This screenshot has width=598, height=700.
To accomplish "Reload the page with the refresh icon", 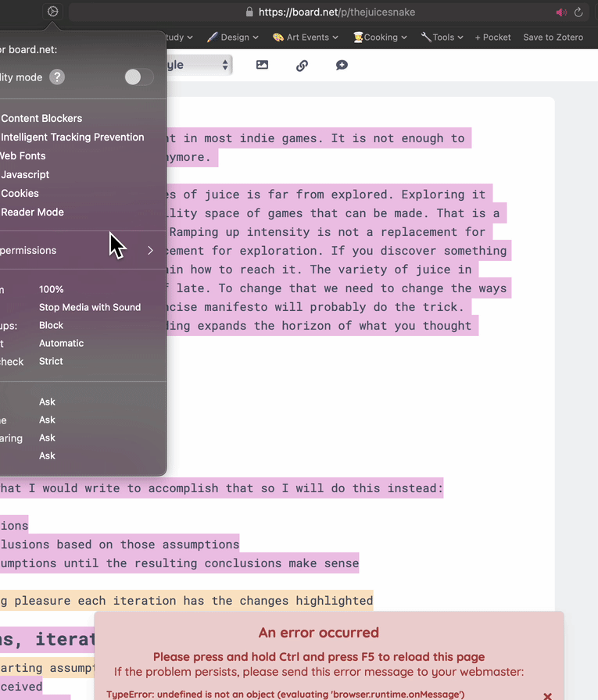I will click(579, 12).
